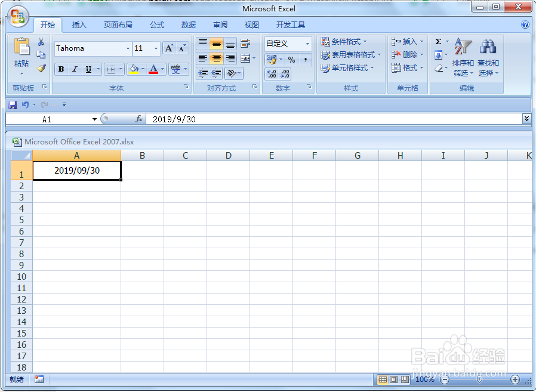Screen dimensions: 536x392
Task: Set middle vertical alignment
Action: [x=217, y=44]
